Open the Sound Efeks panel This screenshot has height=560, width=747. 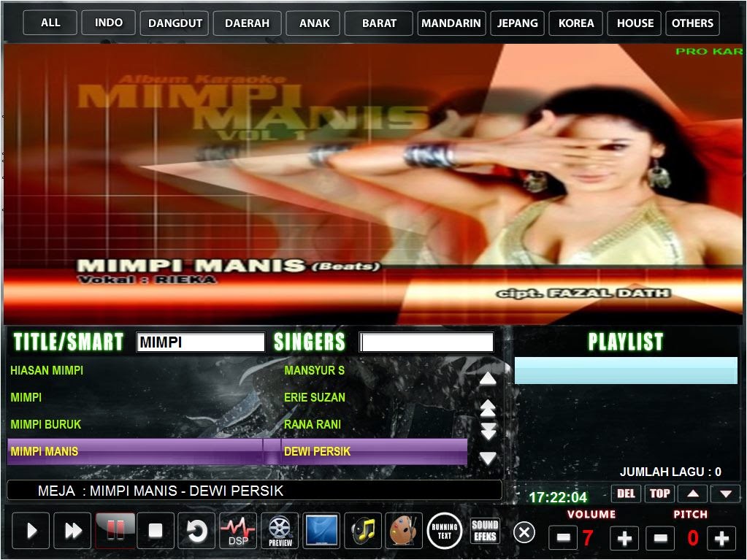(x=485, y=531)
